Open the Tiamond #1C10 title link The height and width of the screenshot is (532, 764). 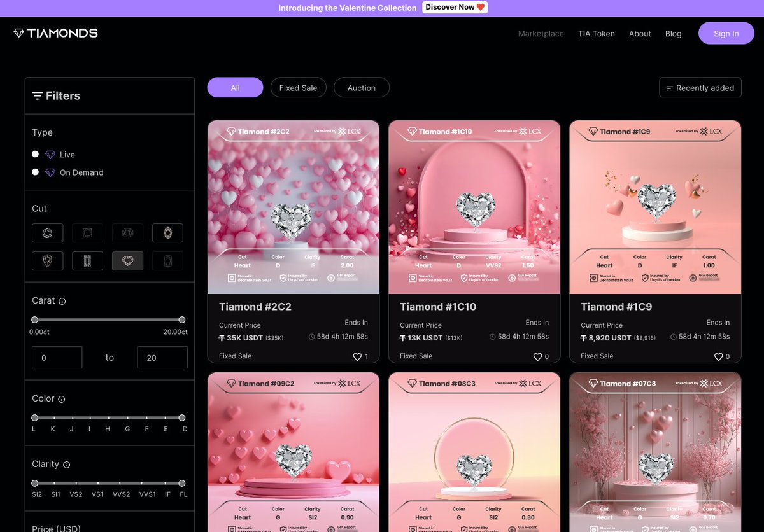[x=438, y=307]
